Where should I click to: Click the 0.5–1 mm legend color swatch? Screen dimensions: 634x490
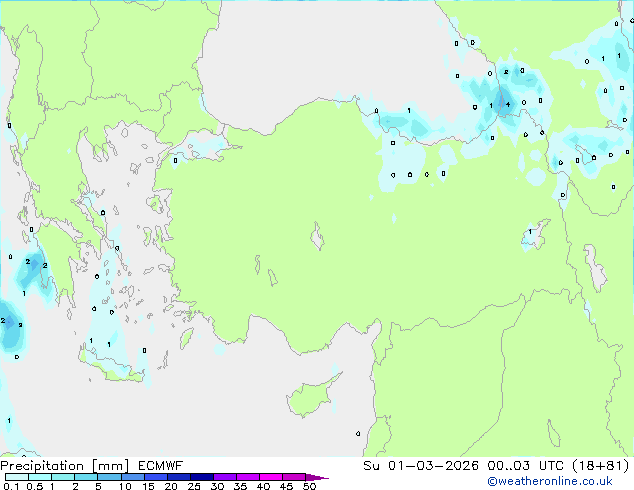pyautogui.click(x=40, y=477)
